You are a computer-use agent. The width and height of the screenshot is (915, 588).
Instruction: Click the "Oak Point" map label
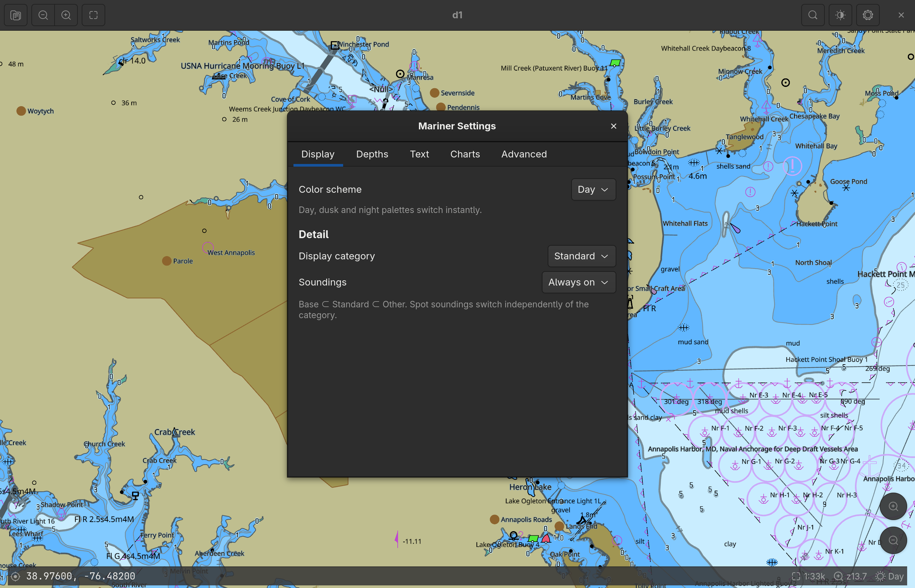tap(565, 554)
